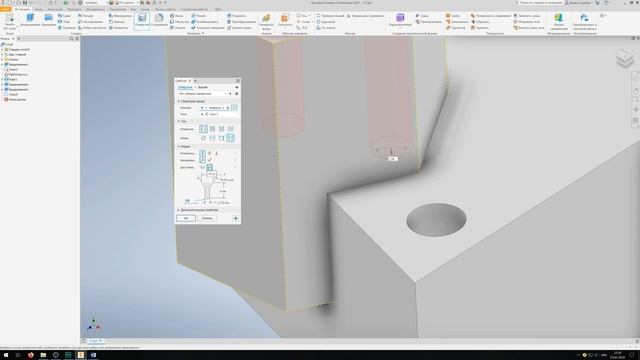The width and height of the screenshot is (640, 360).
Task: Click the Pan tool on the navigation bar
Action: pos(636,91)
